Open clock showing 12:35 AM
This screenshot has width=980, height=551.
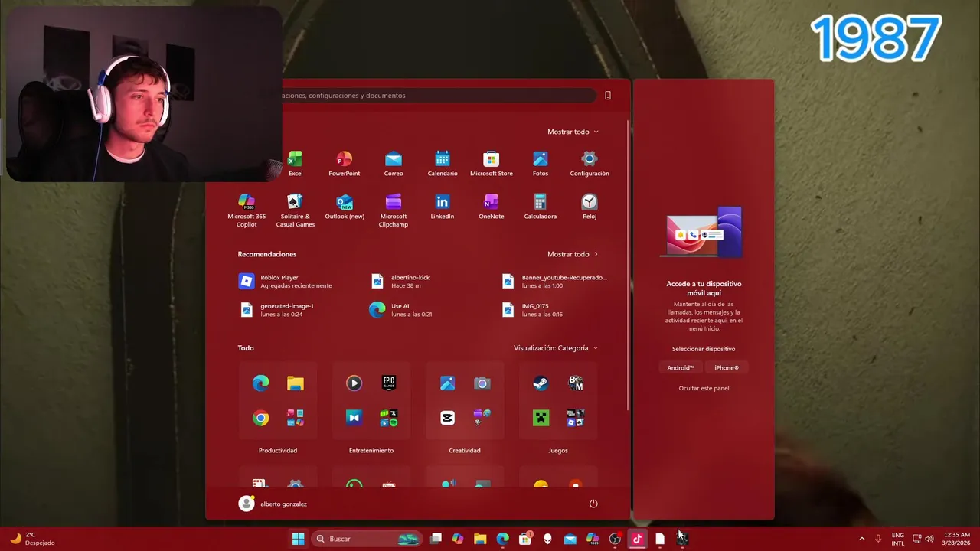[958, 539]
